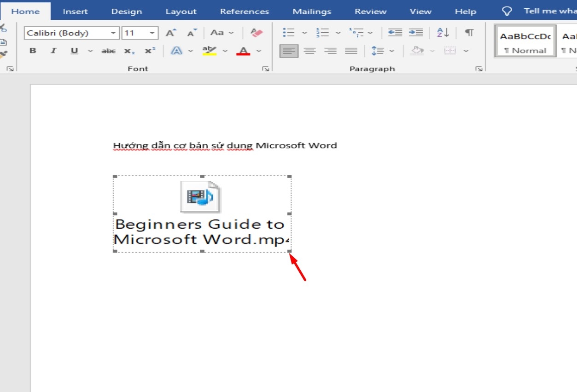The height and width of the screenshot is (392, 577).
Task: Open the Font dialog launcher
Action: coord(265,69)
